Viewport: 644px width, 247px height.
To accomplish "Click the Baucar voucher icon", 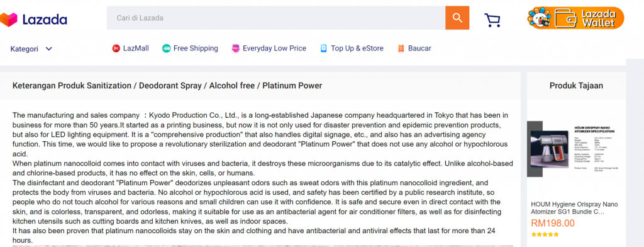I will pos(401,49).
